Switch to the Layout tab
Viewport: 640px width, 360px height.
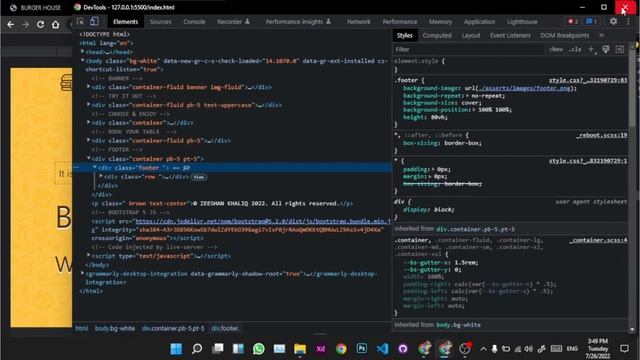pyautogui.click(x=471, y=36)
